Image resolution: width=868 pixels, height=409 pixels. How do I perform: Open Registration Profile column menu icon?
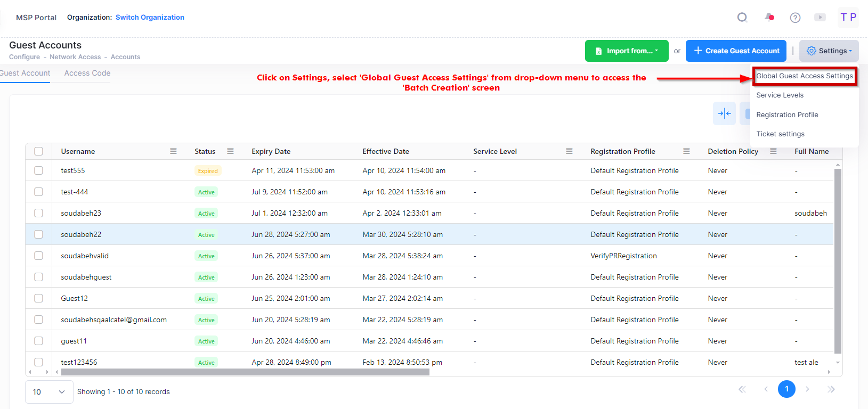pyautogui.click(x=686, y=151)
